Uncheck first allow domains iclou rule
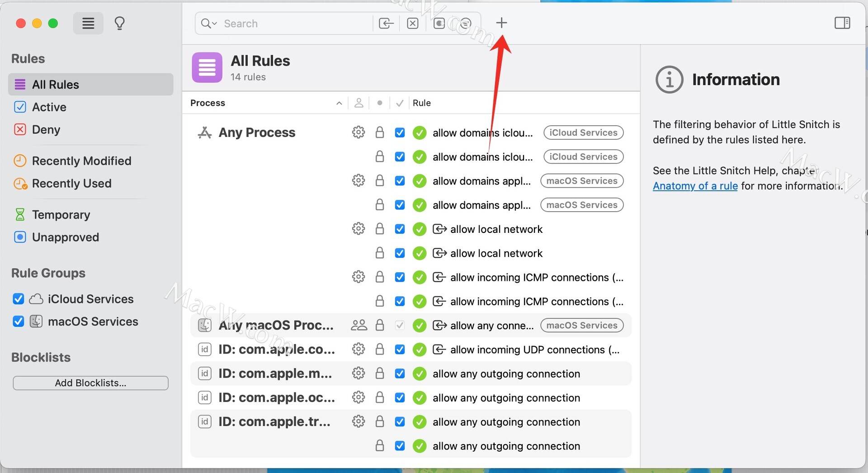The width and height of the screenshot is (868, 473). [x=400, y=132]
